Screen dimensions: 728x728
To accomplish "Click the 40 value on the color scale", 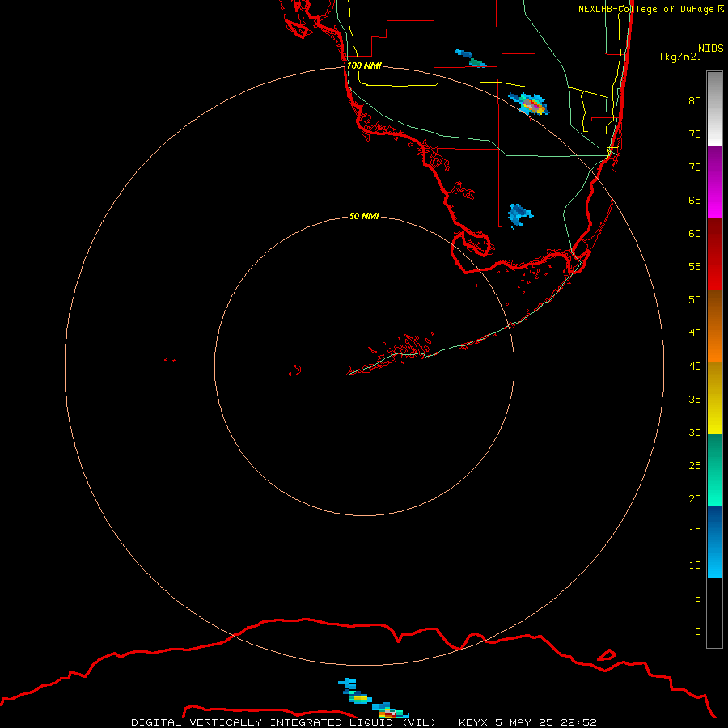I will pyautogui.click(x=695, y=366).
